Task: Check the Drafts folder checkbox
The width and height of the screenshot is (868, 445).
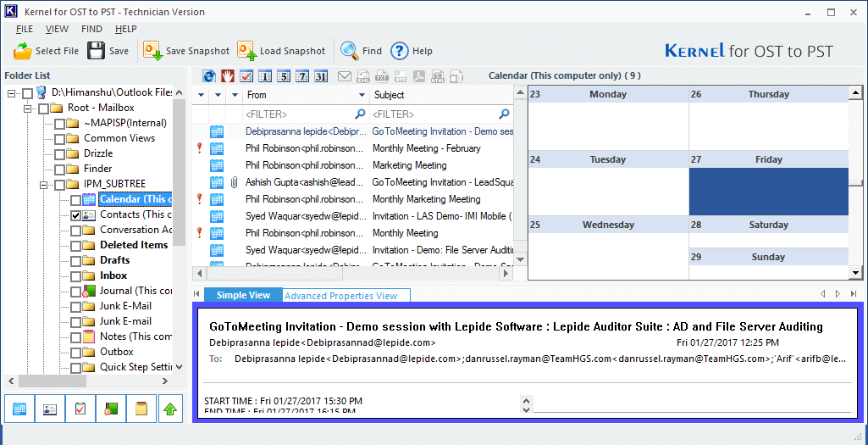Action: (x=75, y=260)
